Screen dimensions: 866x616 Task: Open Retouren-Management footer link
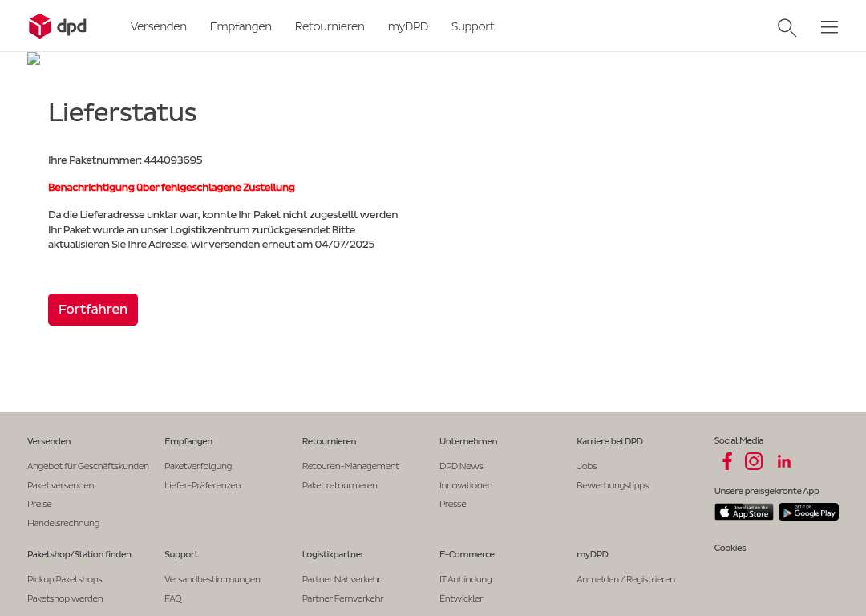[x=350, y=466]
